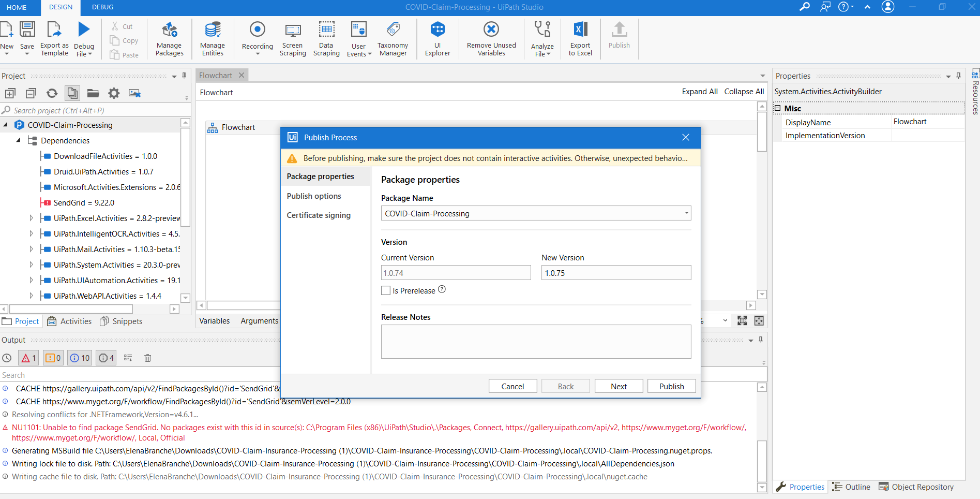Toggle info messages filter showing 10
Screen dimensions: 980x499
pyautogui.click(x=80, y=358)
